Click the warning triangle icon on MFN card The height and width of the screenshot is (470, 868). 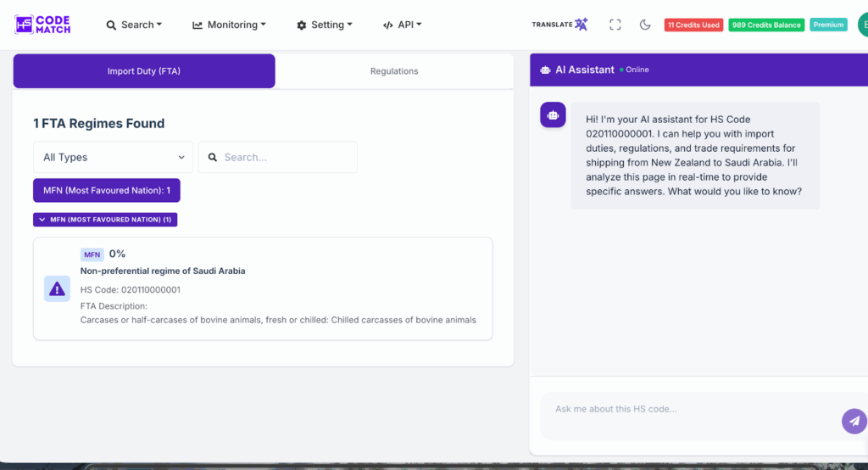tap(57, 289)
